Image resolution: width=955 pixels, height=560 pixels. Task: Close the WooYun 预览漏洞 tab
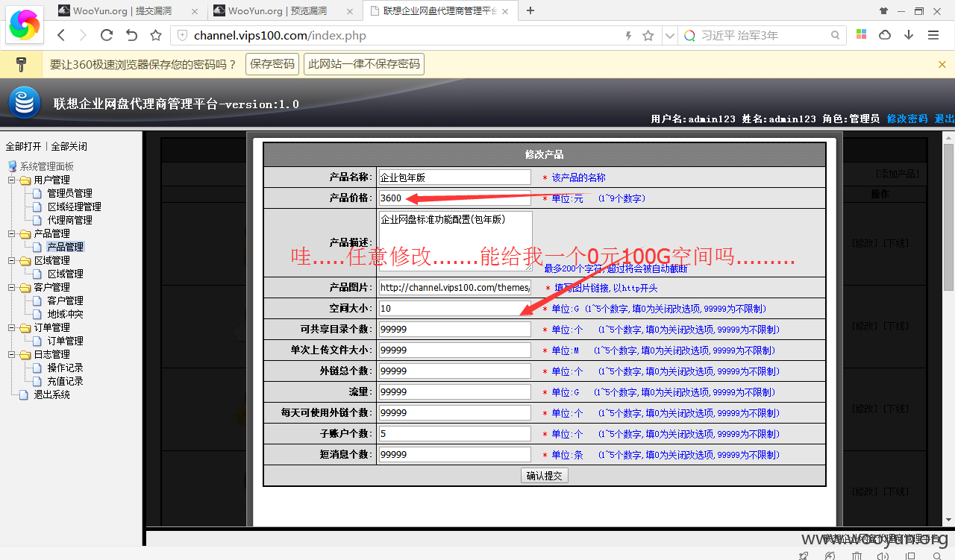[348, 11]
